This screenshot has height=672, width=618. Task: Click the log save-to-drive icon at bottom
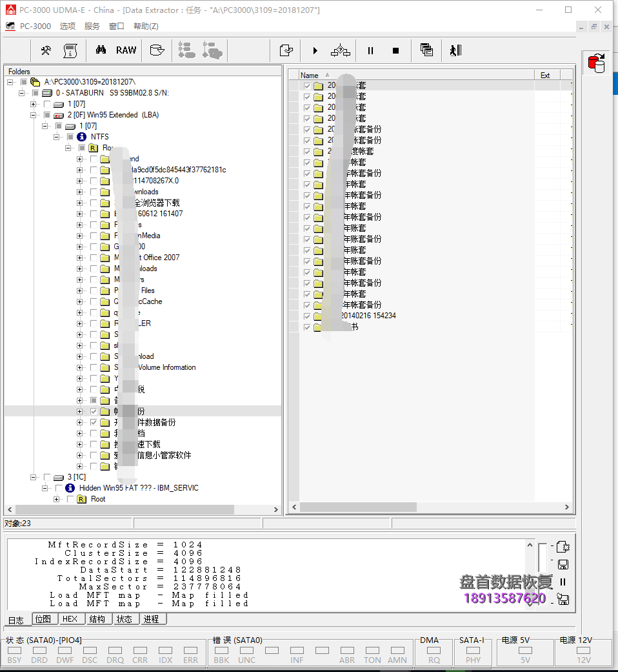(x=563, y=599)
